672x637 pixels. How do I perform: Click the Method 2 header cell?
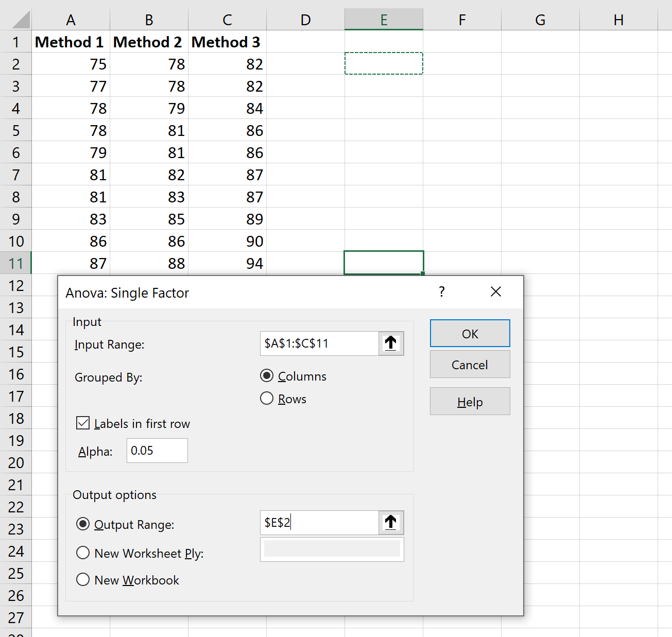pyautogui.click(x=149, y=42)
